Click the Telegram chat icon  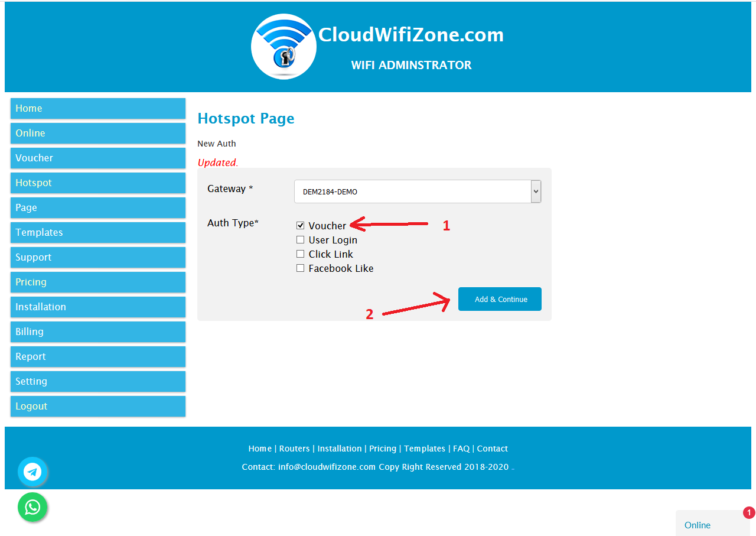click(32, 472)
